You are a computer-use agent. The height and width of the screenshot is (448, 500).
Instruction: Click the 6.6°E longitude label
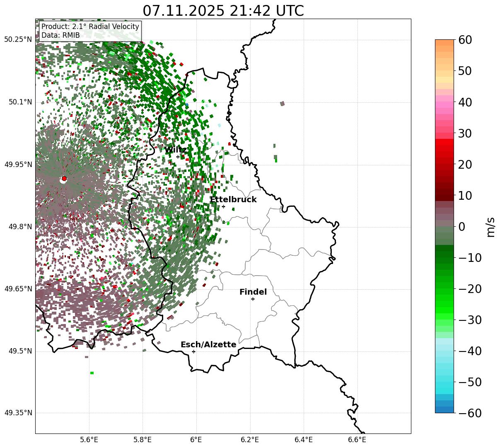pos(357,440)
